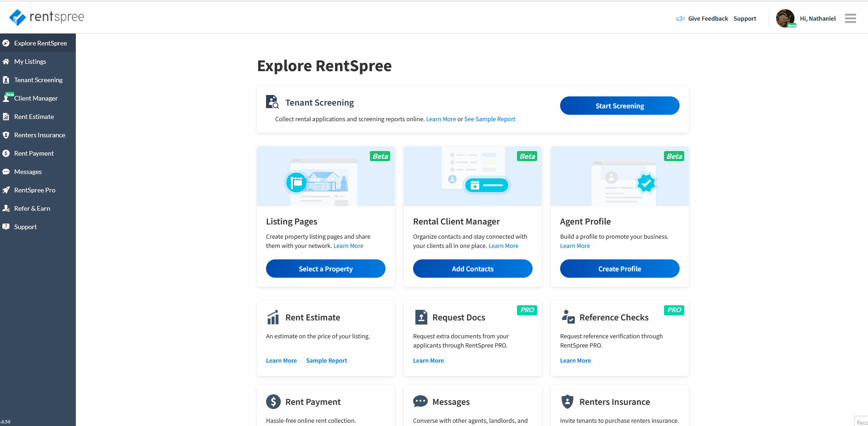Click the Renters Insurance shield sidebar icon
Viewport: 868px width, 426px height.
[6, 135]
